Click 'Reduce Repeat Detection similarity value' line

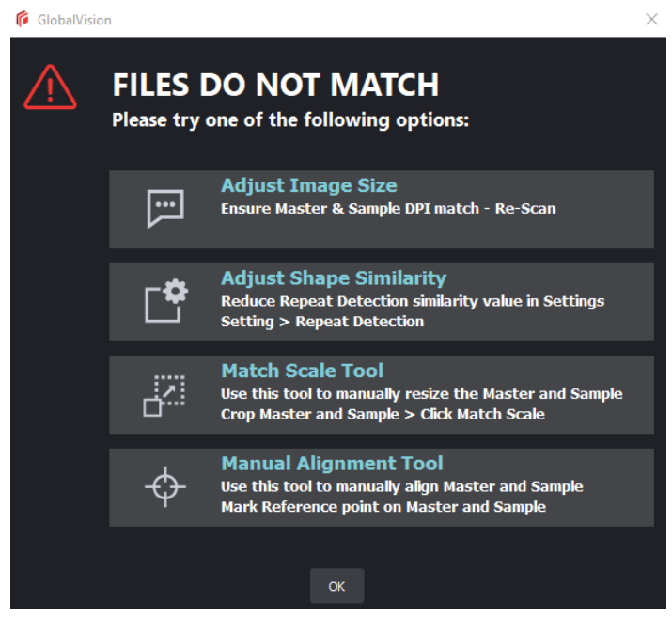pos(412,301)
